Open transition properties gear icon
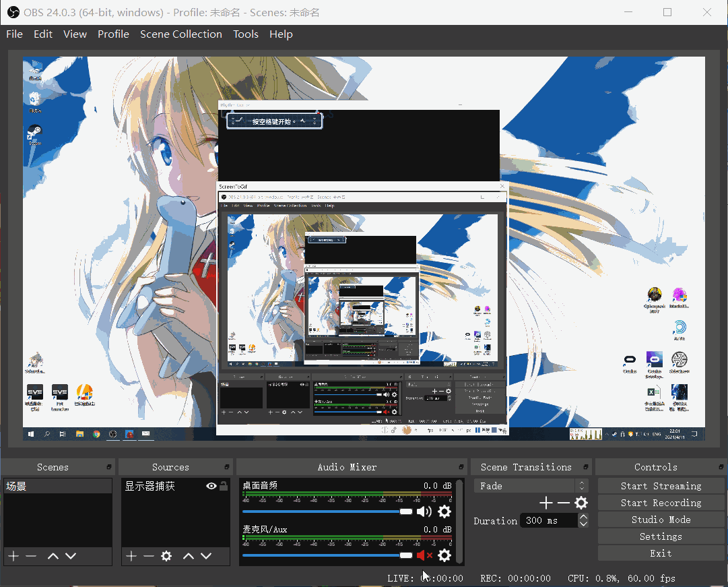Screen dimensions: 728x587 click(581, 503)
